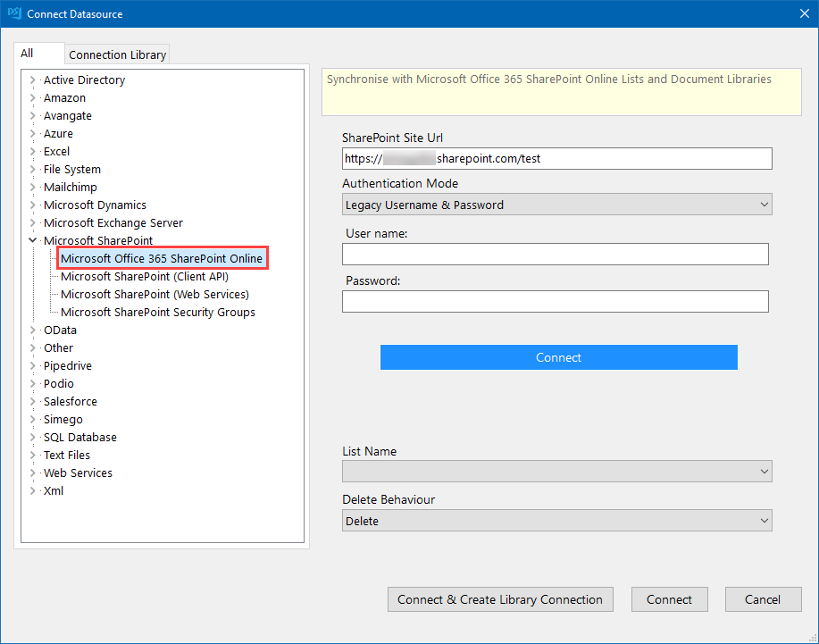Image resolution: width=819 pixels, height=644 pixels.
Task: Select the SQL Database provider label
Action: [79, 437]
